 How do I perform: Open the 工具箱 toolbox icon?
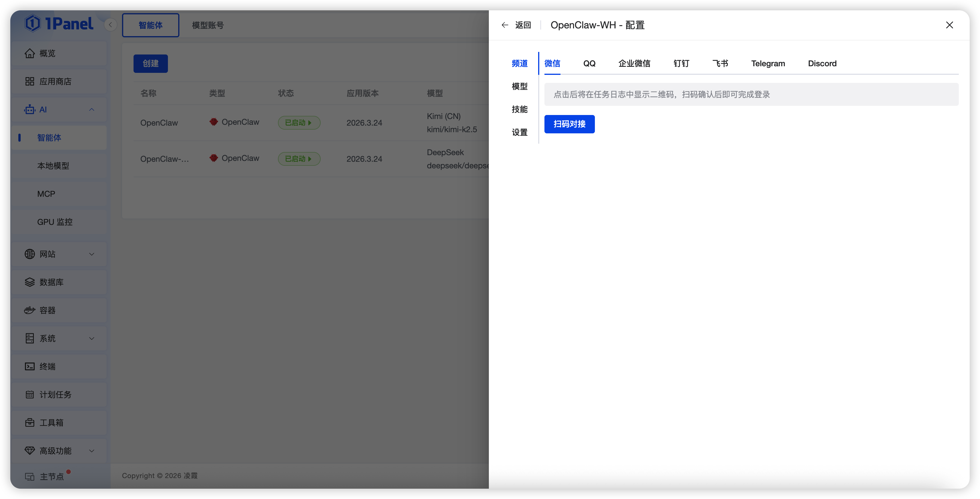[30, 422]
